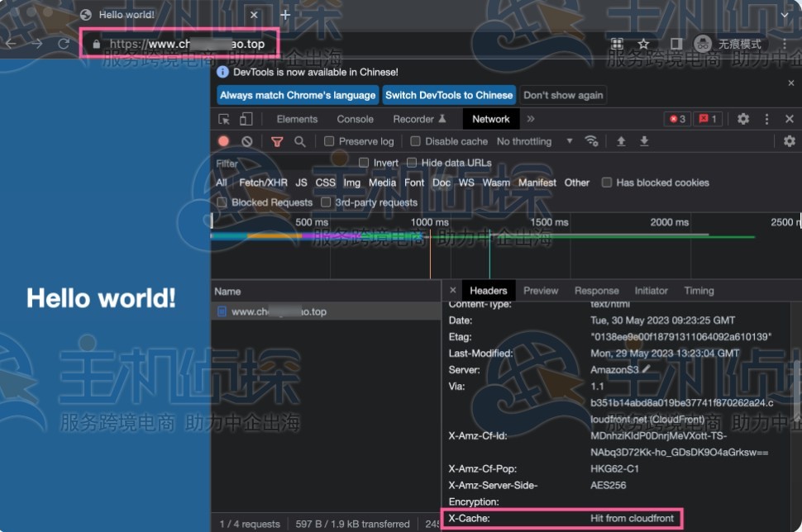
Task: Expand the hidden DevTools tabs chevron
Action: click(x=531, y=119)
